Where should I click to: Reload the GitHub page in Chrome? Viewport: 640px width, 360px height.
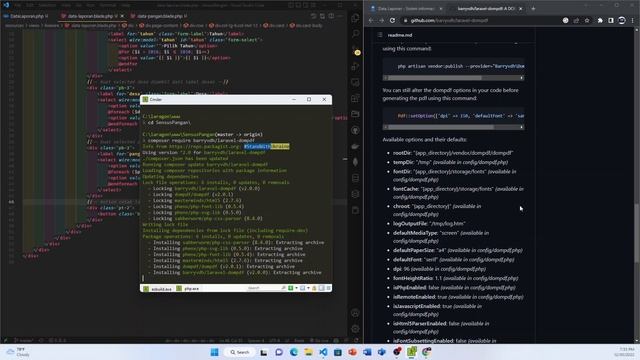pos(392,20)
